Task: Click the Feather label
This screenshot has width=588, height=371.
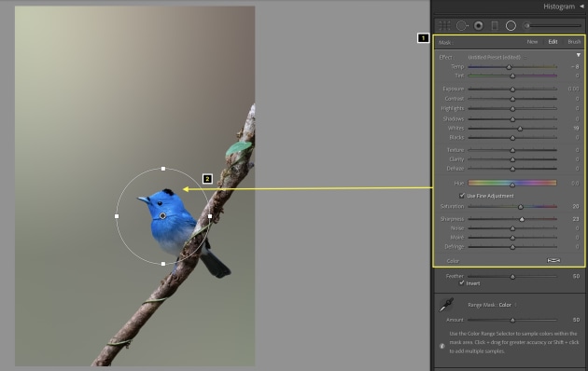Action: [x=455, y=276]
